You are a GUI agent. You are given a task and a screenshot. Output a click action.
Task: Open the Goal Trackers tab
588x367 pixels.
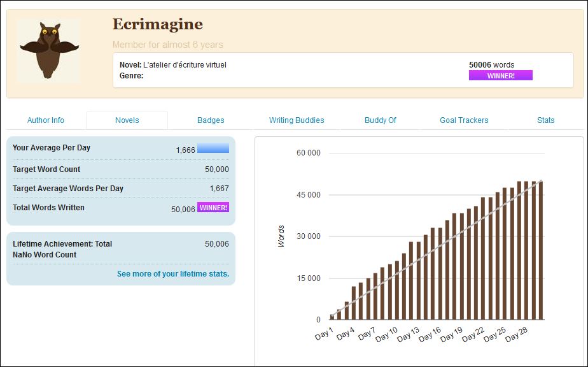click(464, 120)
